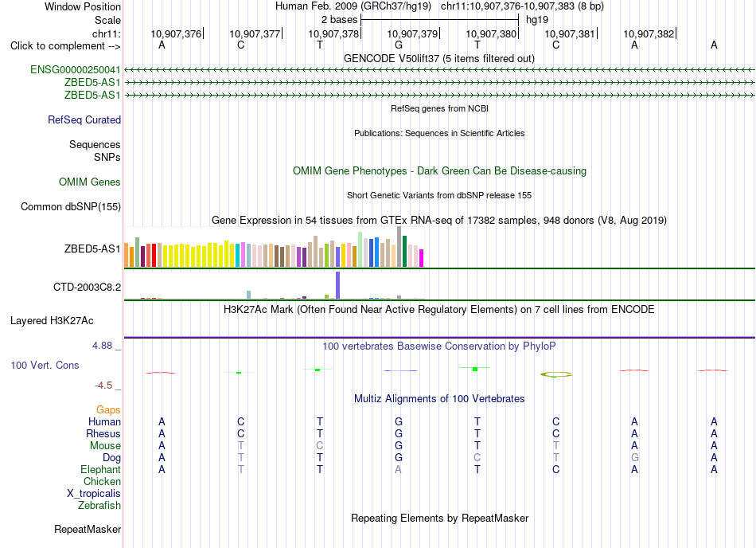The height and width of the screenshot is (548, 756).
Task: Click the tall gray bar in ZBED5-AS1 chart
Action: 399,246
